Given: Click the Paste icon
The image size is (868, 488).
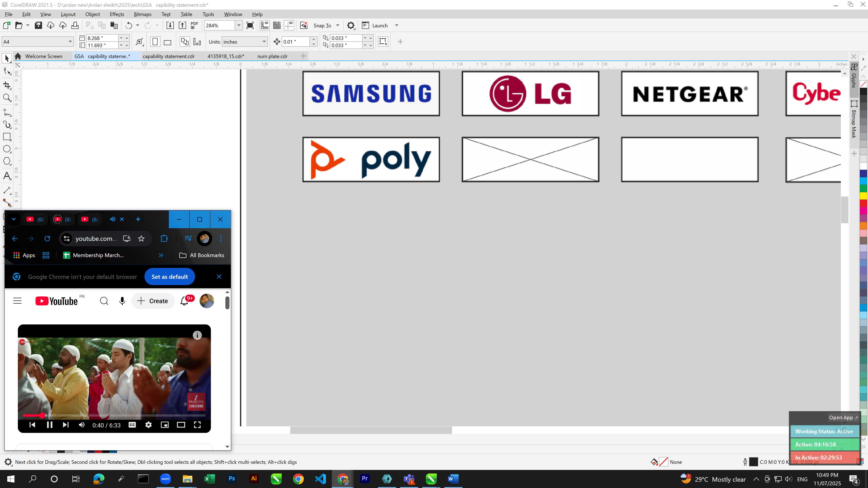Looking at the screenshot, I should point(114,25).
